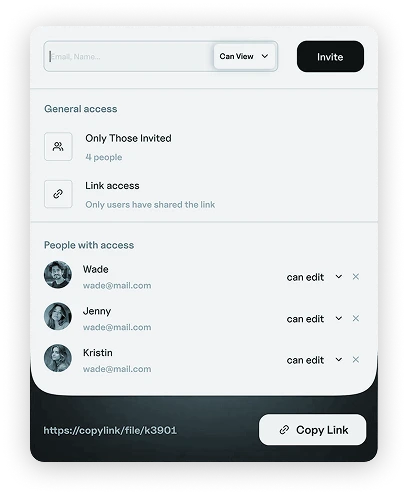Click the people icon beside Only Those Invited
This screenshot has height=496, width=408.
(x=58, y=146)
